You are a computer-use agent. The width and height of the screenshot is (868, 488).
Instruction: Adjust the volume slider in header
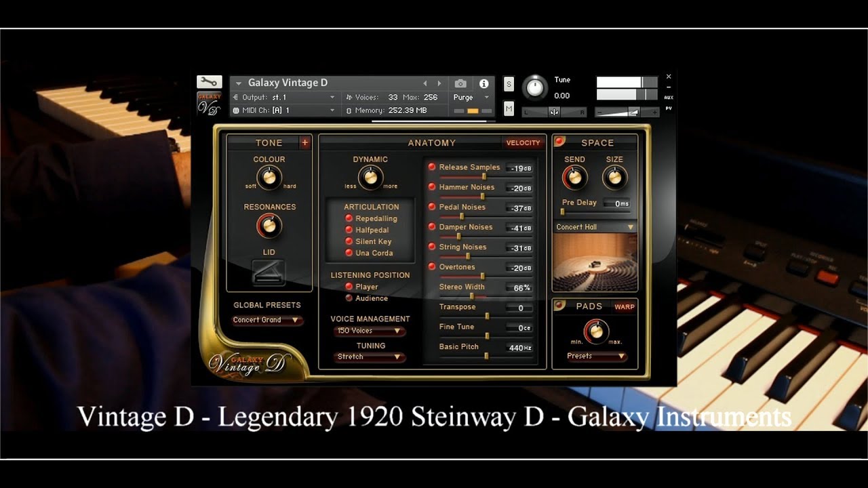[627, 112]
